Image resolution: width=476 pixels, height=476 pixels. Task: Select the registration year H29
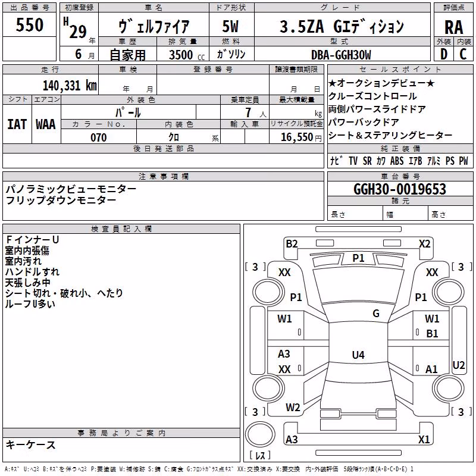coord(76,28)
